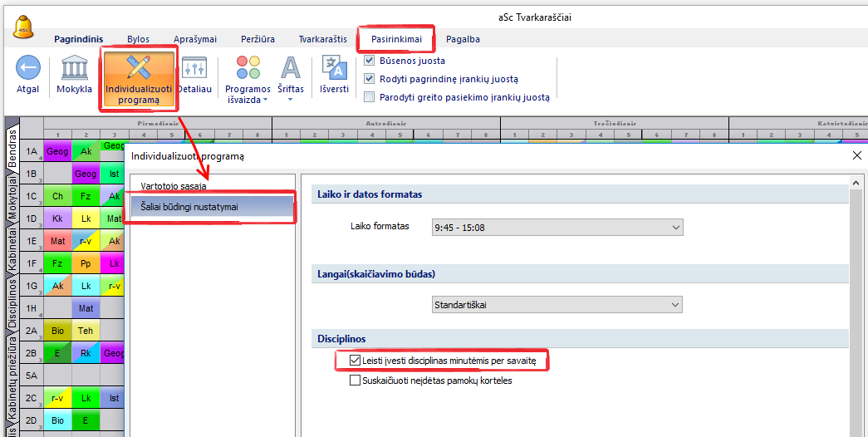Click the Išversti translate icon
Viewport: 868px width, 437px height.
click(x=334, y=68)
